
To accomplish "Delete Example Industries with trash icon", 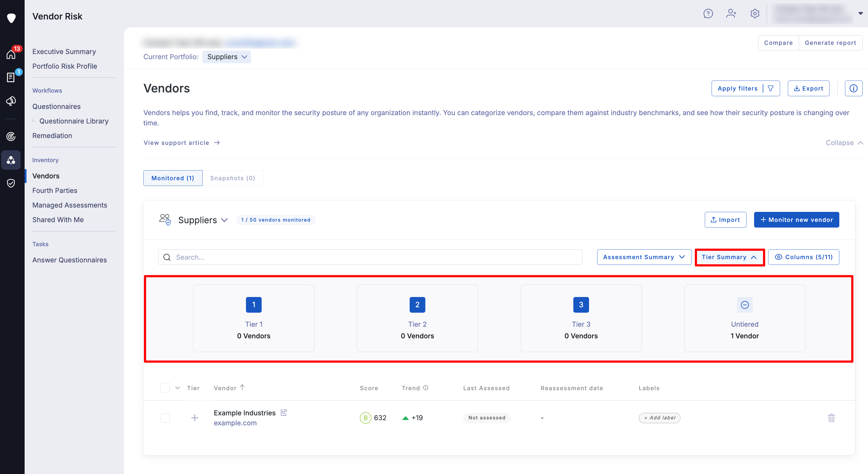I will [831, 418].
